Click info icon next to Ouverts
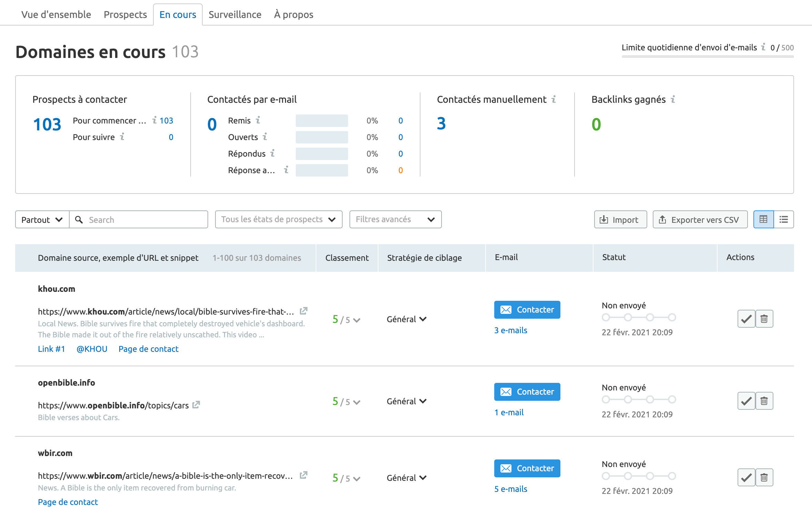The width and height of the screenshot is (812, 516). [x=265, y=137]
